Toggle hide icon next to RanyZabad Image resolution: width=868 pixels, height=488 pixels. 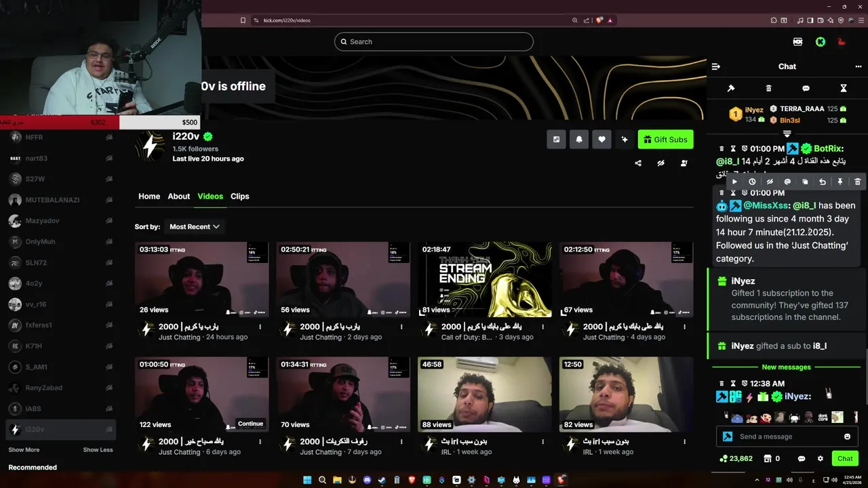point(108,388)
